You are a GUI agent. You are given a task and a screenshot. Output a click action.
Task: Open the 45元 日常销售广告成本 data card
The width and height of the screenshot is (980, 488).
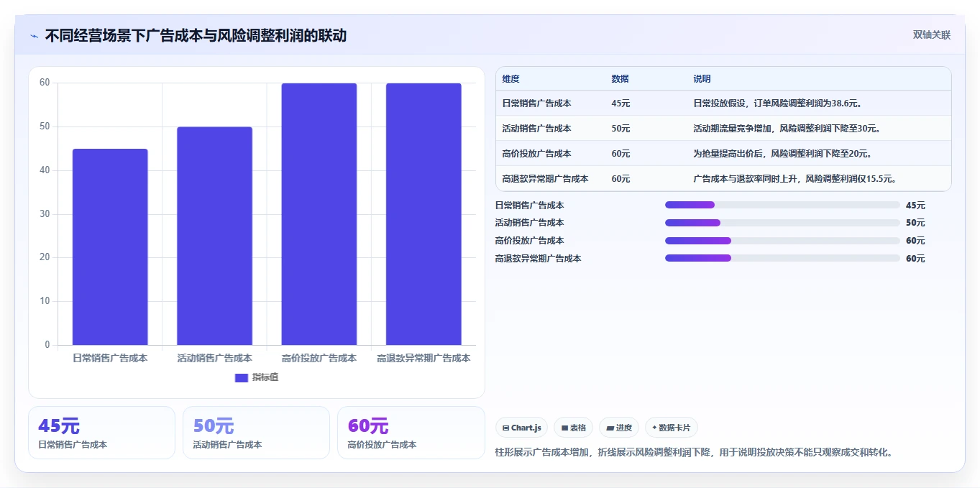point(101,433)
